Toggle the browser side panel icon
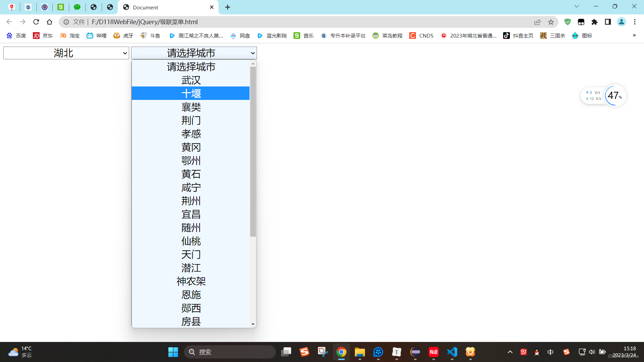Viewport: 644px width, 362px height. [608, 22]
